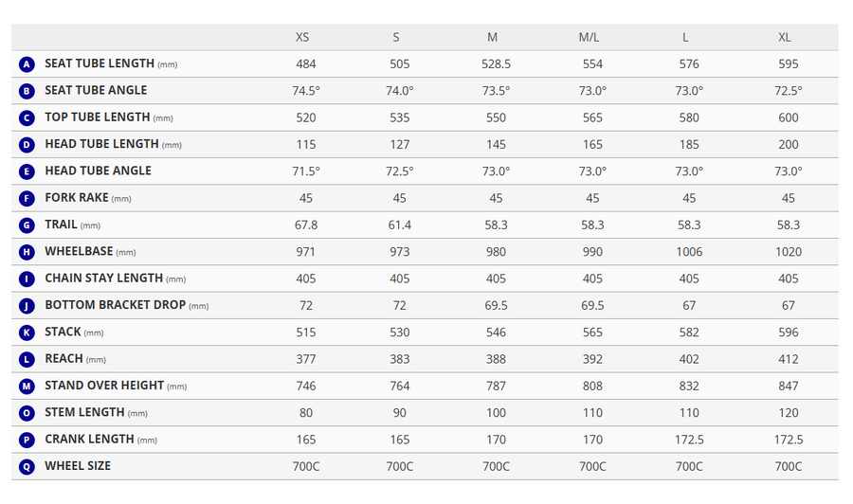Select the M/L size column header

589,37
